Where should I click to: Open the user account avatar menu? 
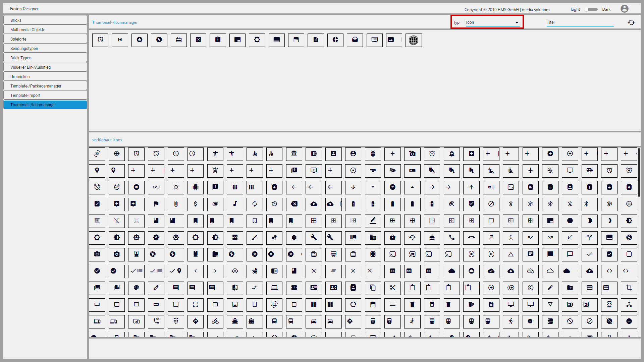click(x=624, y=9)
